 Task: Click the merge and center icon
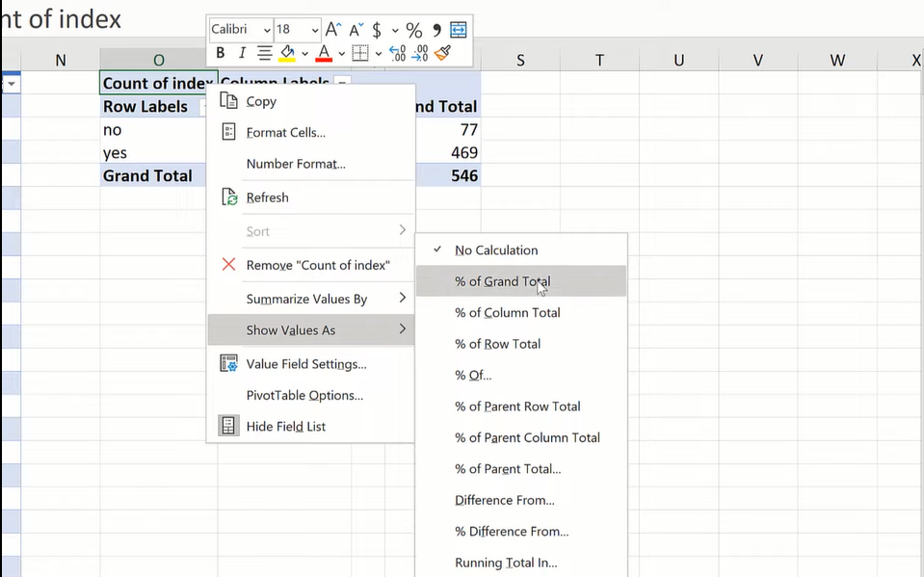click(x=459, y=29)
